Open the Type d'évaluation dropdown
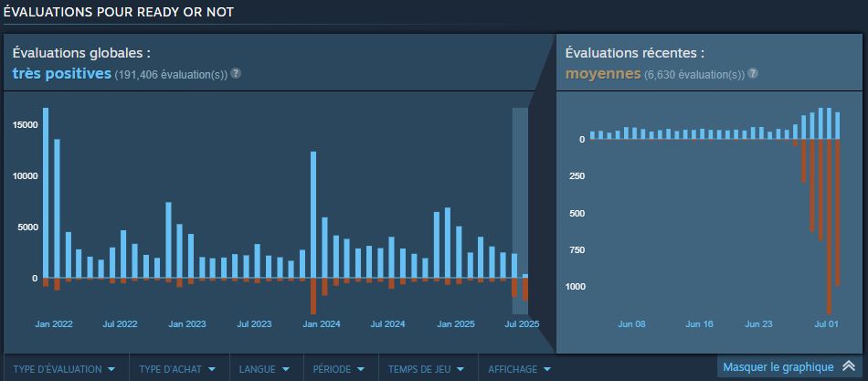868x381 pixels. (63, 369)
